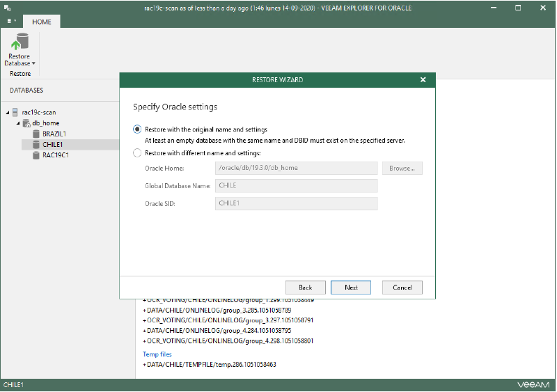Select BRAZIL1 in the database tree

[x=54, y=134]
